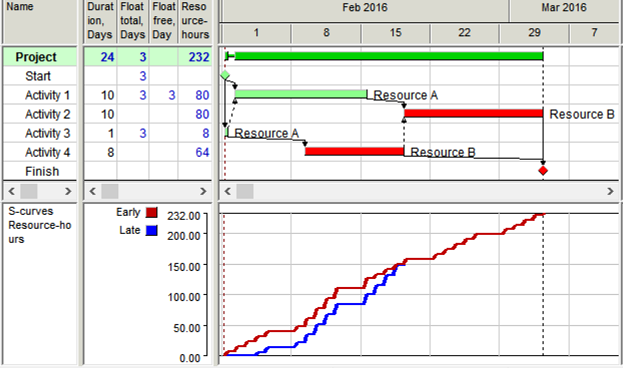Click the Name column header
The image size is (627, 369).
coord(40,22)
